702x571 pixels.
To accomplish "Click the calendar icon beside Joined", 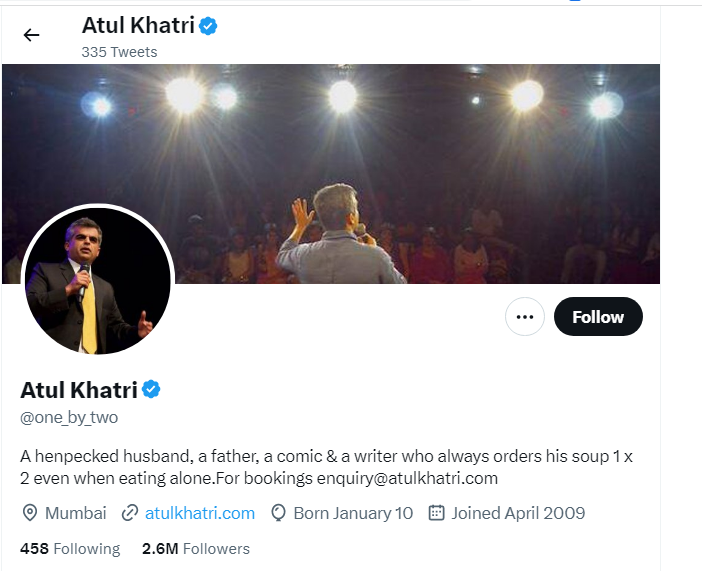I will click(436, 513).
